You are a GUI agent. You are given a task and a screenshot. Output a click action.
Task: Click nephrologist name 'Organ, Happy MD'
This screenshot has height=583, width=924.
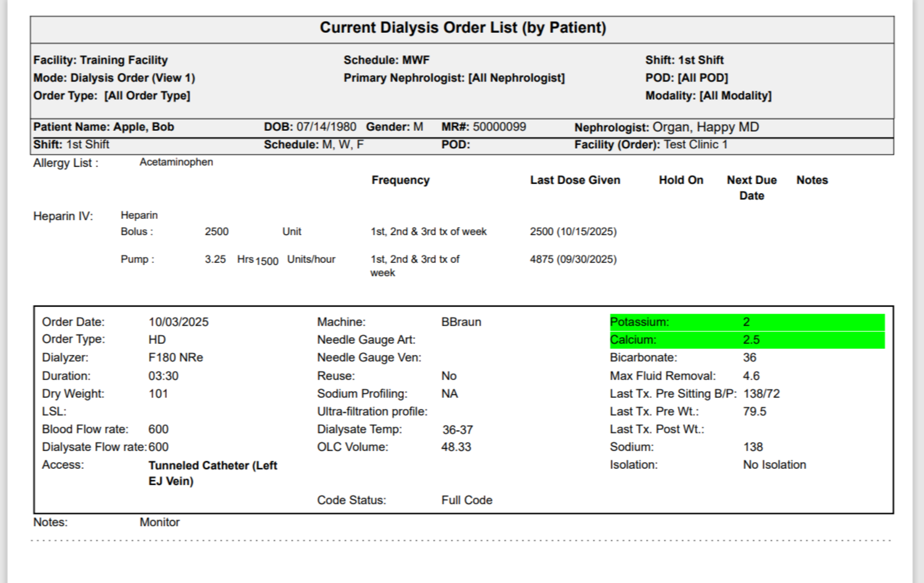(x=706, y=127)
